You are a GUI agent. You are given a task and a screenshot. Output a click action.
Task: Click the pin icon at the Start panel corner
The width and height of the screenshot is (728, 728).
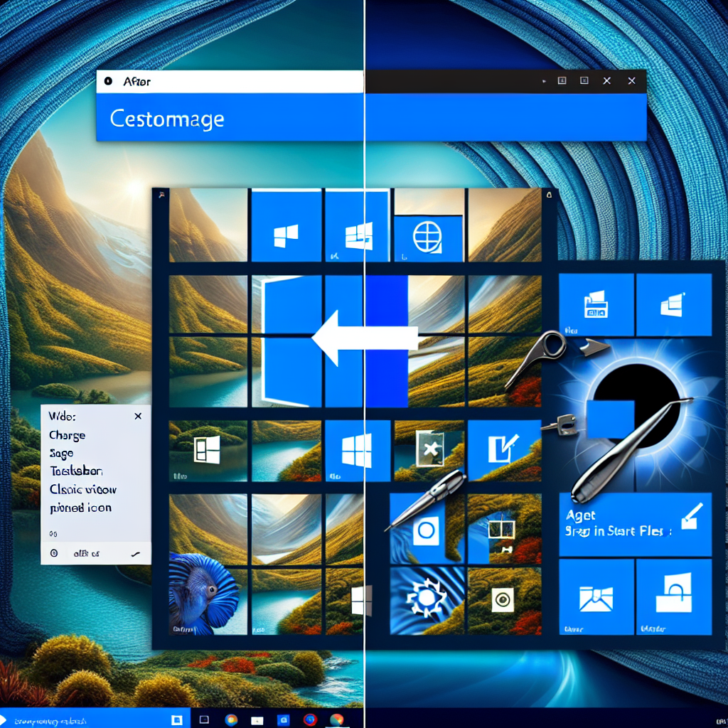pyautogui.click(x=161, y=195)
